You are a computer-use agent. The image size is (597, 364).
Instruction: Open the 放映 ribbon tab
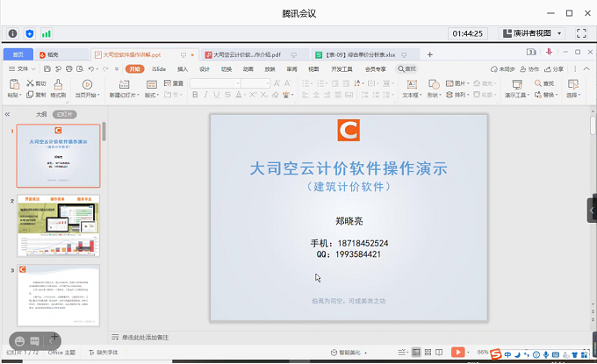coord(270,68)
